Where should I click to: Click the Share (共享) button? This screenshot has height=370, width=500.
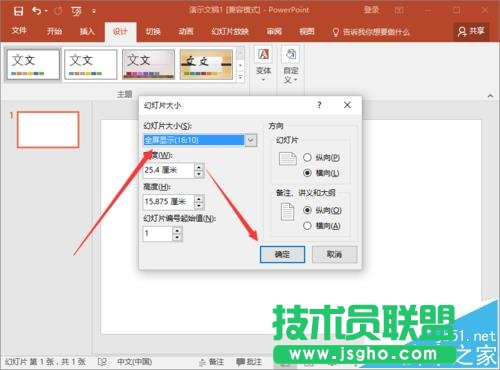click(471, 32)
